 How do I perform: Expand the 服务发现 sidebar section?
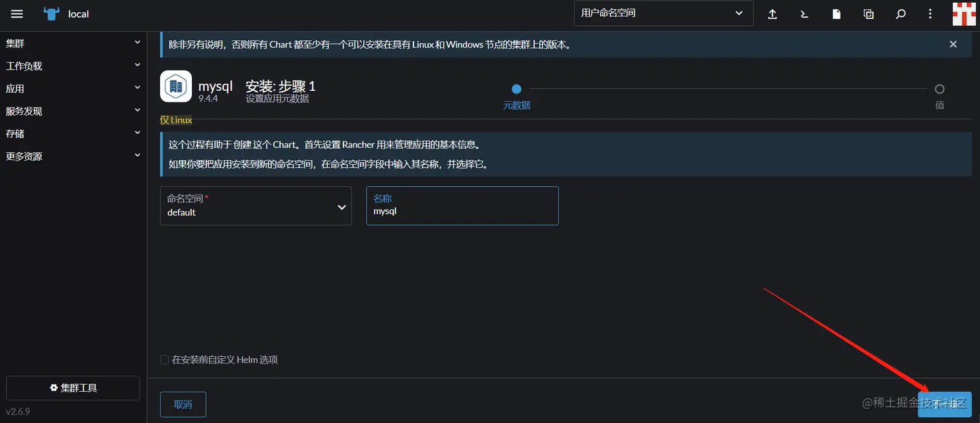pos(73,111)
